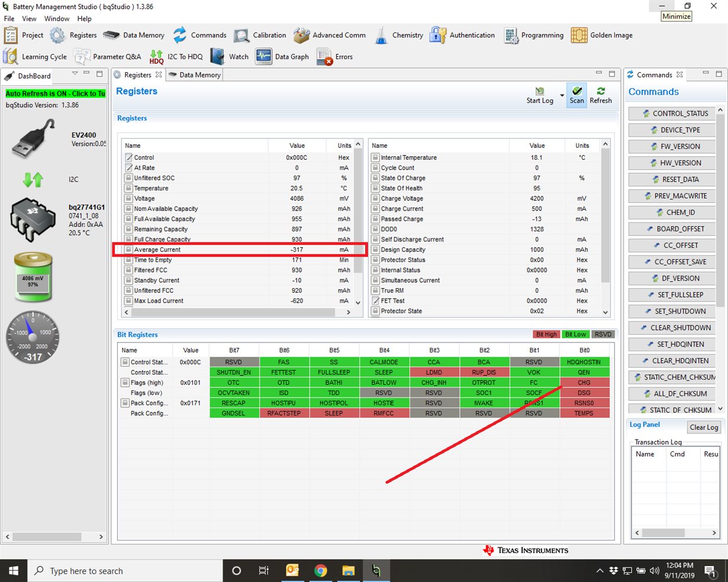Open the Start Log dropdown arrow
This screenshot has width=728, height=582.
(x=562, y=95)
